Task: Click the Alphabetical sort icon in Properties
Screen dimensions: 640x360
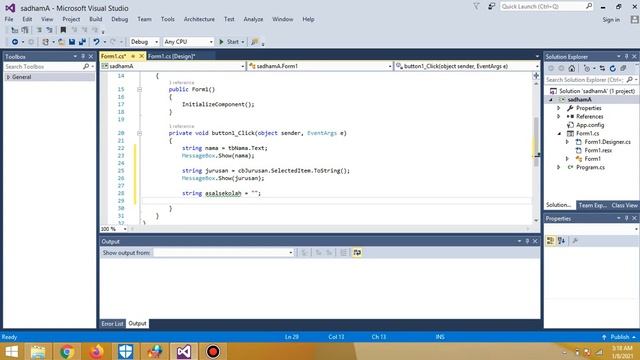Action: point(562,241)
